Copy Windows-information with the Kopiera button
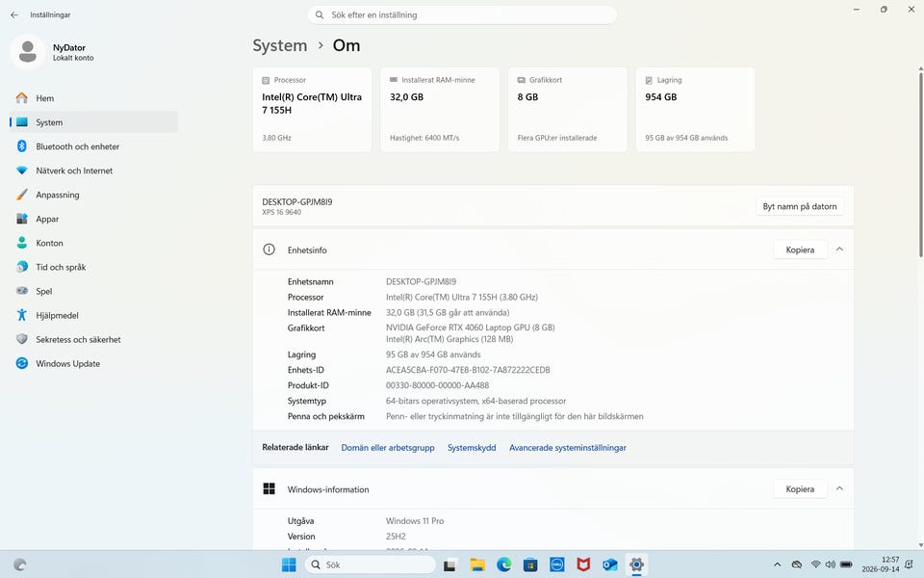The width and height of the screenshot is (924, 578). coord(800,489)
